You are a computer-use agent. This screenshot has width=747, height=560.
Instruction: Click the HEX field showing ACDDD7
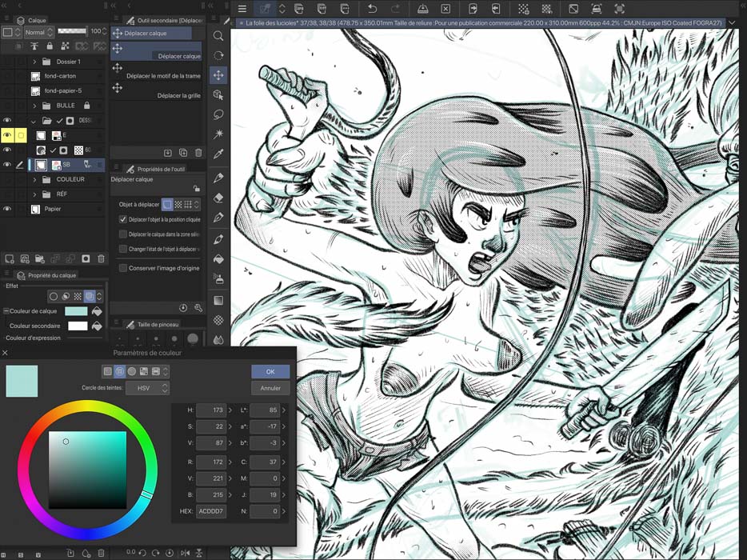click(210, 511)
